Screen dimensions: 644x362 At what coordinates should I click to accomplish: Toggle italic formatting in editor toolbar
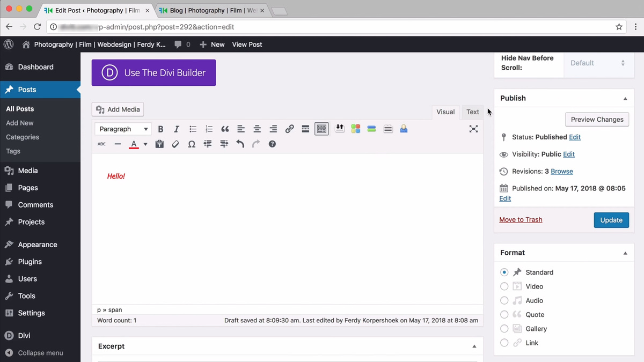point(177,129)
